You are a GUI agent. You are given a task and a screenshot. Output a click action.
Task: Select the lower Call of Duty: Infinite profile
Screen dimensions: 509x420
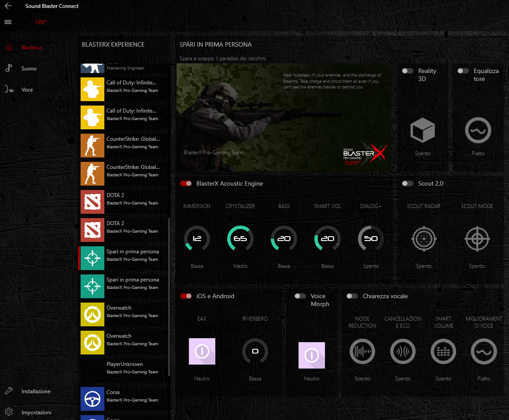click(x=124, y=117)
